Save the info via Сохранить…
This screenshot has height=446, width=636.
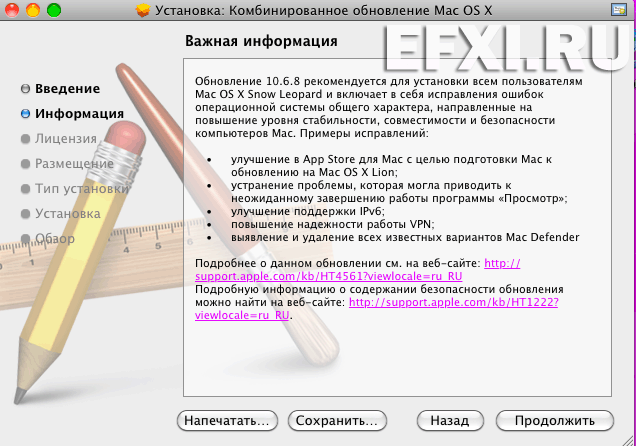click(x=337, y=420)
